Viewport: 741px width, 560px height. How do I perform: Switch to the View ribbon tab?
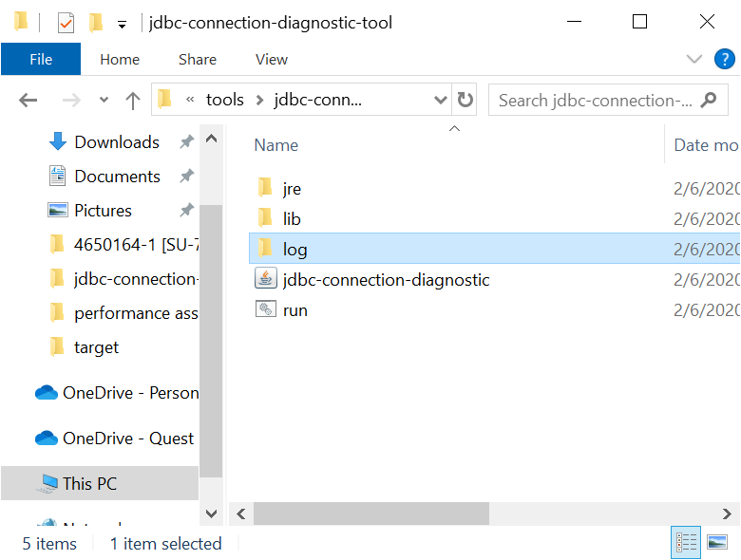point(271,59)
